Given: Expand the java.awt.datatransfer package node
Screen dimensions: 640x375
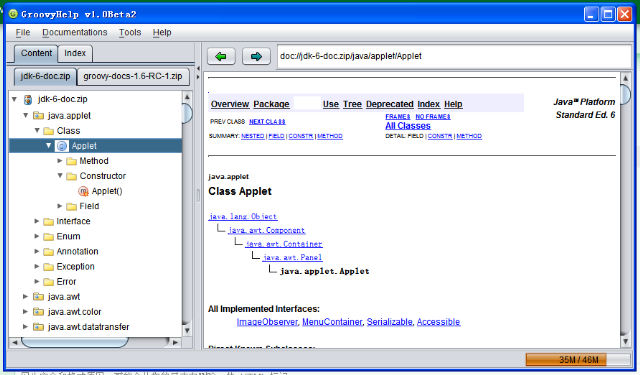Looking at the screenshot, I should point(25,327).
